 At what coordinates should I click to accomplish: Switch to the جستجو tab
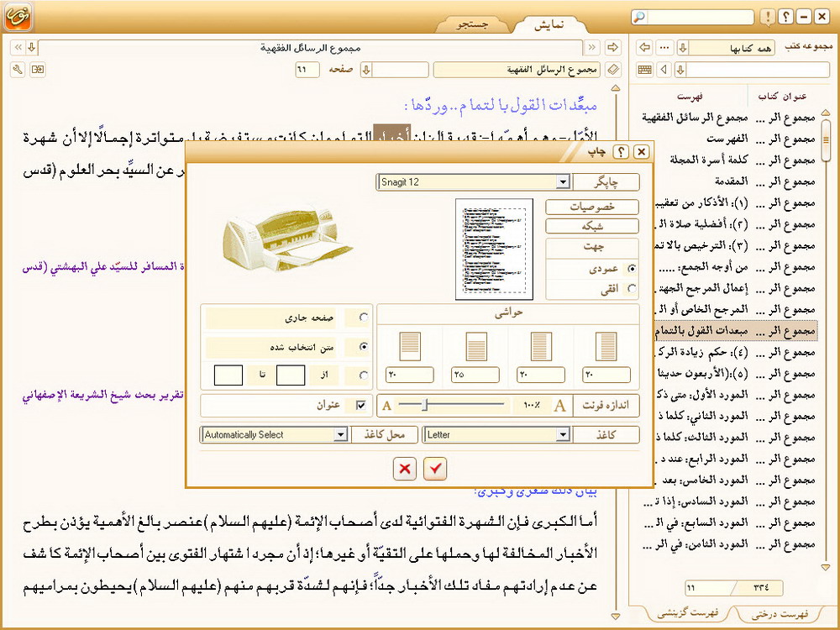[x=472, y=24]
